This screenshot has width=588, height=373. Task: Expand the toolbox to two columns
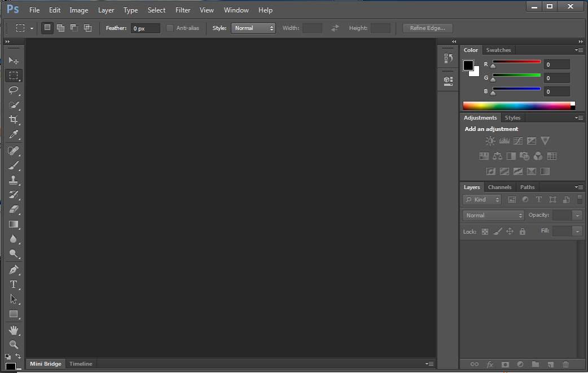[x=7, y=42]
